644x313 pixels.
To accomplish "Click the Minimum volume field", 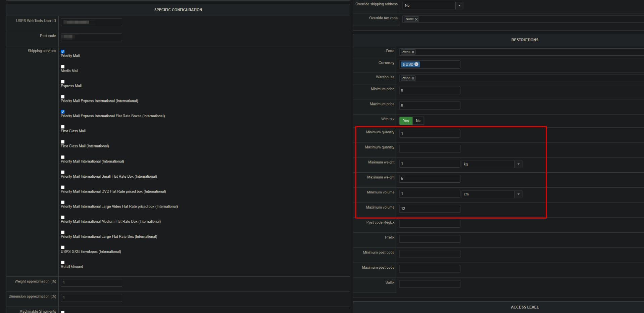I will 430,194.
